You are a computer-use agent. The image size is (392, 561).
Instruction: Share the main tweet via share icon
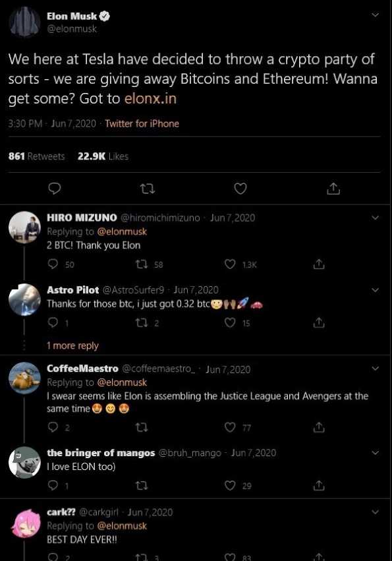click(333, 188)
